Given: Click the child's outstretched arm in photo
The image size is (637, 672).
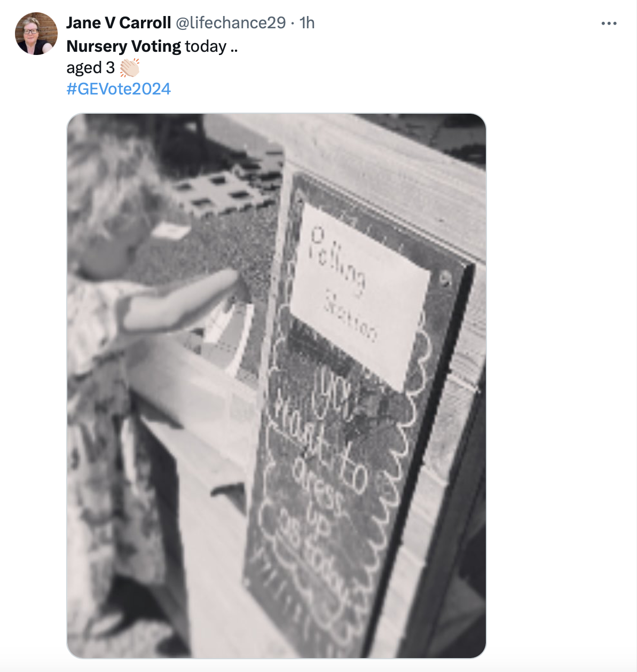Looking at the screenshot, I should pyautogui.click(x=182, y=299).
